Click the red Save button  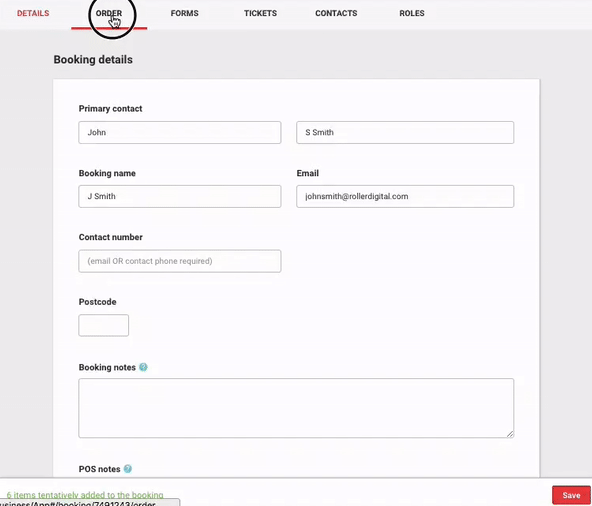pyautogui.click(x=571, y=495)
